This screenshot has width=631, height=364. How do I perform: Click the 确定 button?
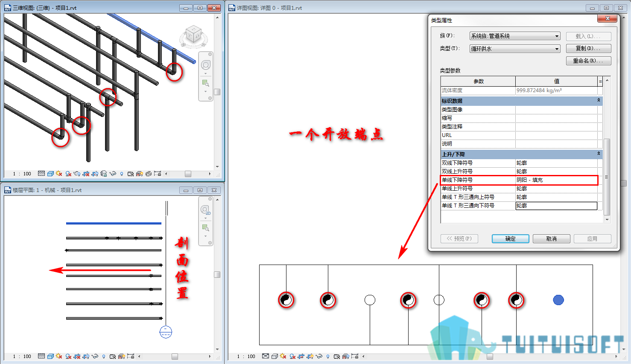pos(511,239)
